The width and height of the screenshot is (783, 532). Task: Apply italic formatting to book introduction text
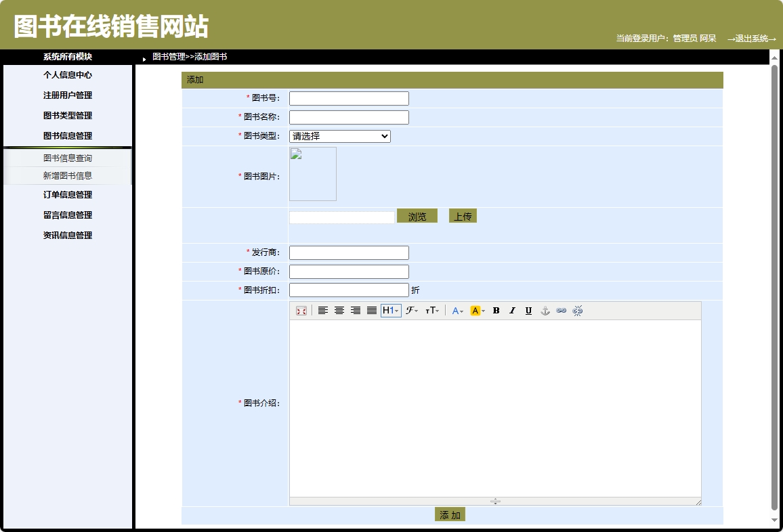click(512, 311)
